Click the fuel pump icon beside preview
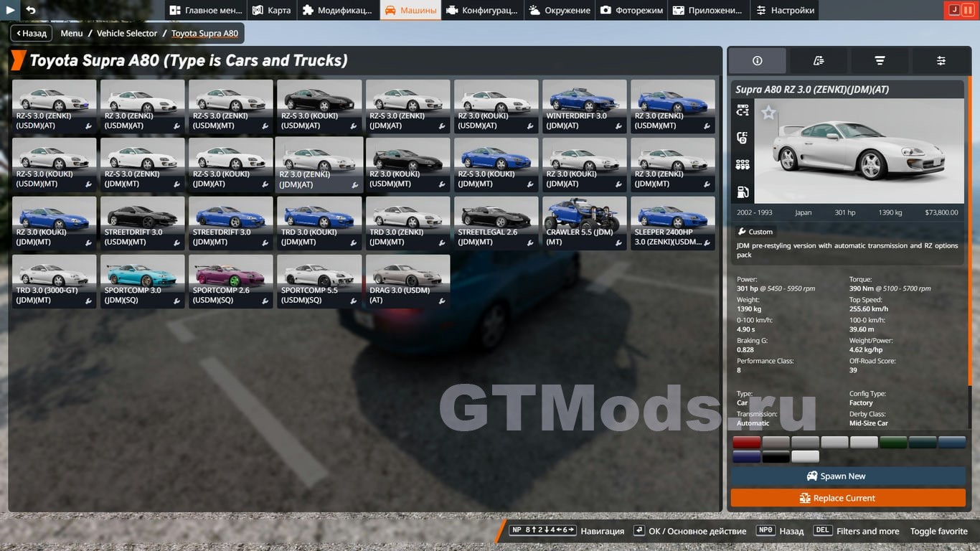Screen dimensions: 980x551 [743, 192]
